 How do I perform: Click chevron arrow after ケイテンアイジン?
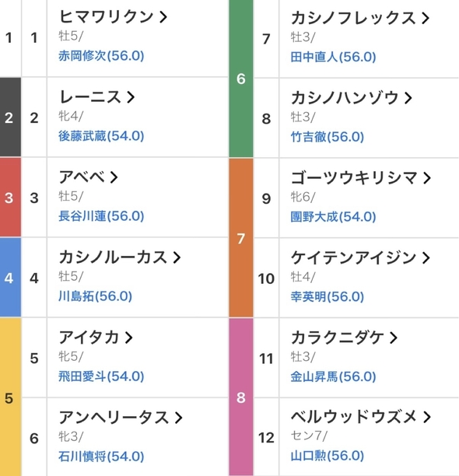pos(426,258)
